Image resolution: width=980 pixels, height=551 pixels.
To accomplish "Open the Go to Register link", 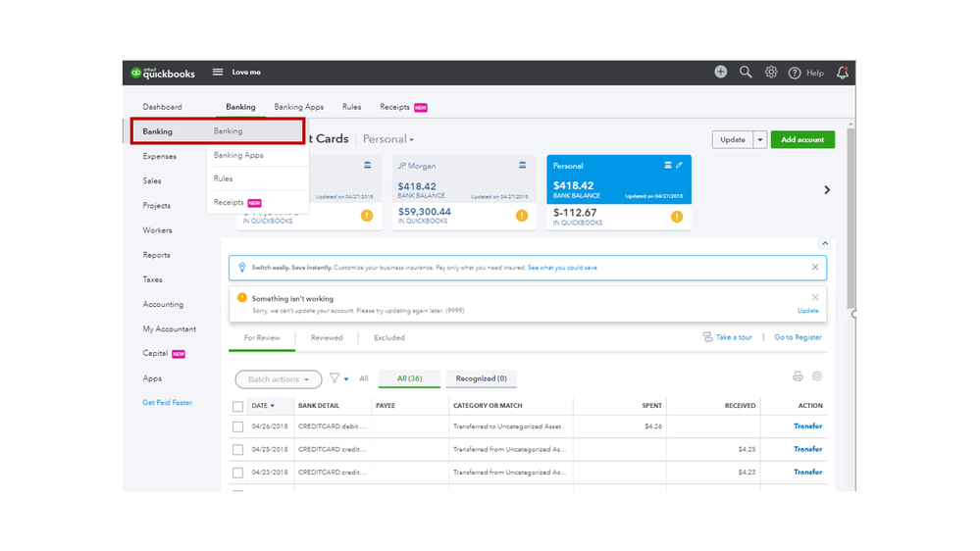I will (799, 337).
